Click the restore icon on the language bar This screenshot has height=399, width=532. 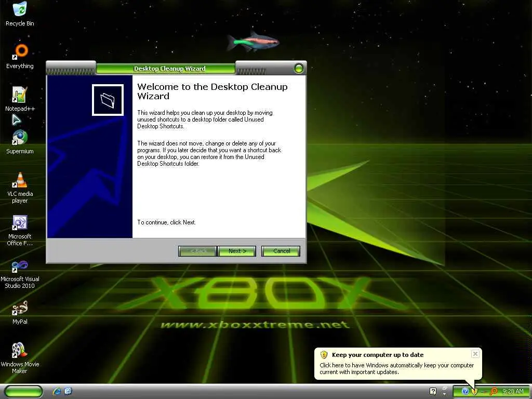click(445, 388)
